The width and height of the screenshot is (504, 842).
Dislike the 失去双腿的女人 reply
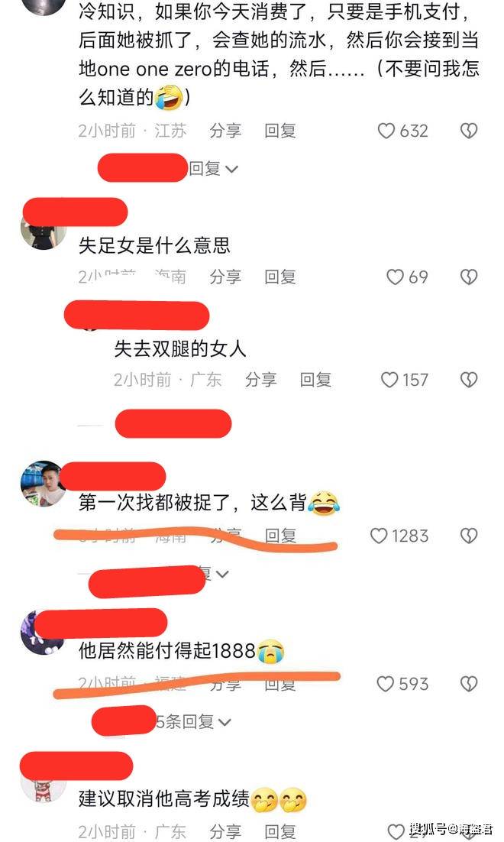pyautogui.click(x=469, y=381)
